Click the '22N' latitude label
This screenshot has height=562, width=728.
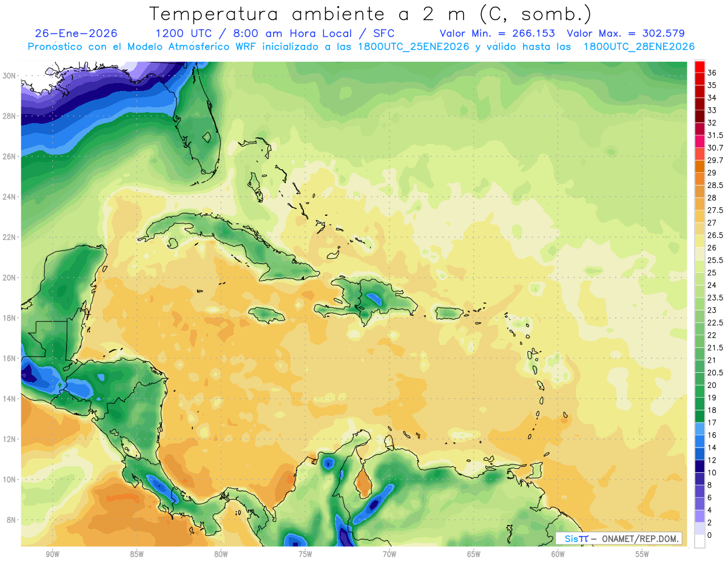tap(10, 237)
